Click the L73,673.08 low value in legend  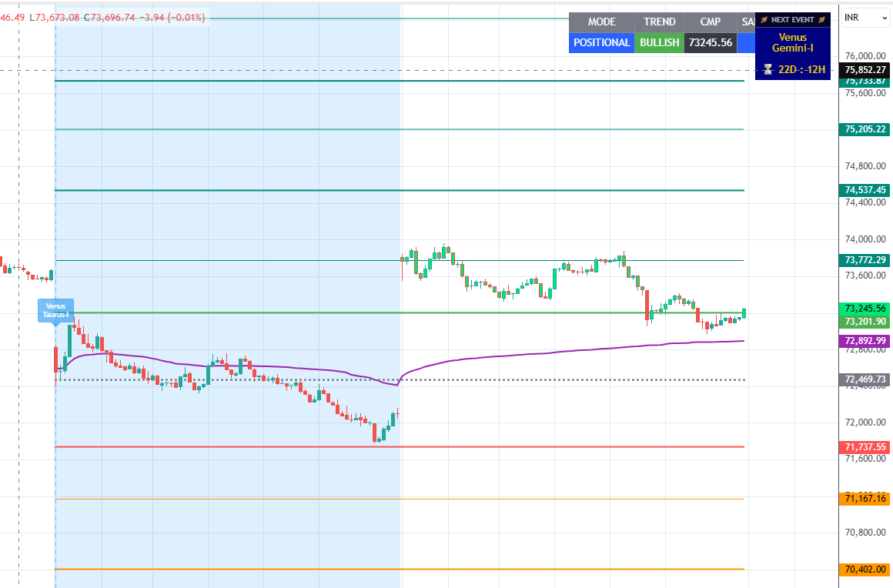click(x=54, y=18)
